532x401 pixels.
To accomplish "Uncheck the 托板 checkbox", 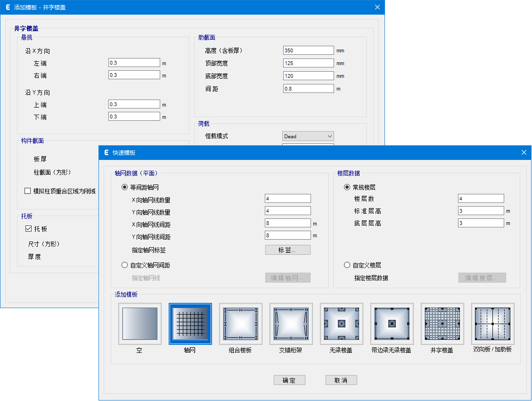I will [28, 229].
